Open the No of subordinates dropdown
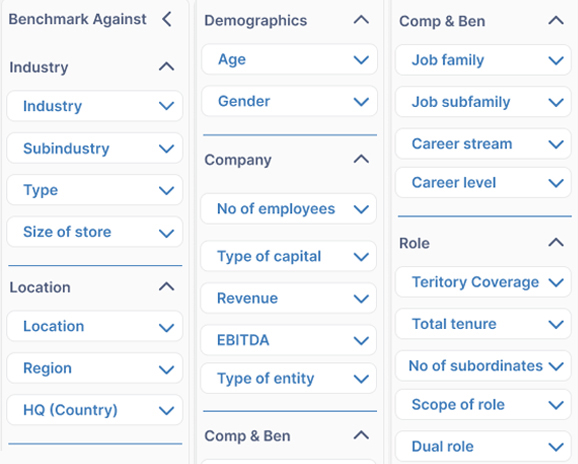Viewport: 578px width, 464px height. tap(483, 366)
